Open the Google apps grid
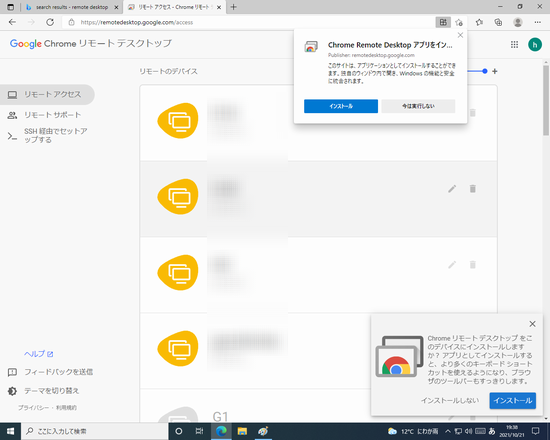550x440 pixels. (x=514, y=45)
